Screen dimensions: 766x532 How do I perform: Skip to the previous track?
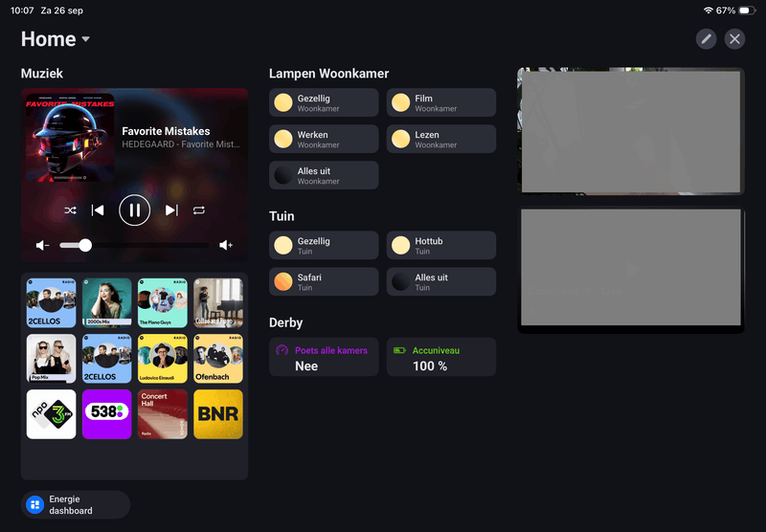pyautogui.click(x=98, y=211)
